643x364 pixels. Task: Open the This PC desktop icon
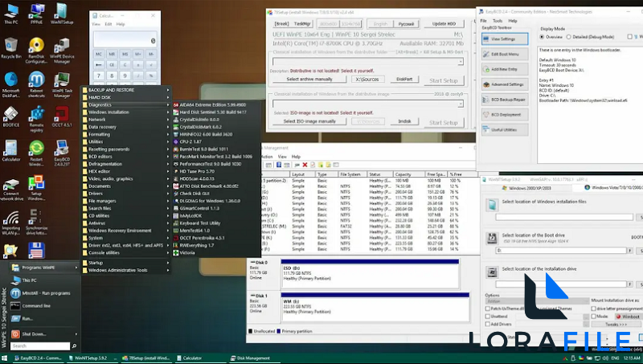click(11, 14)
